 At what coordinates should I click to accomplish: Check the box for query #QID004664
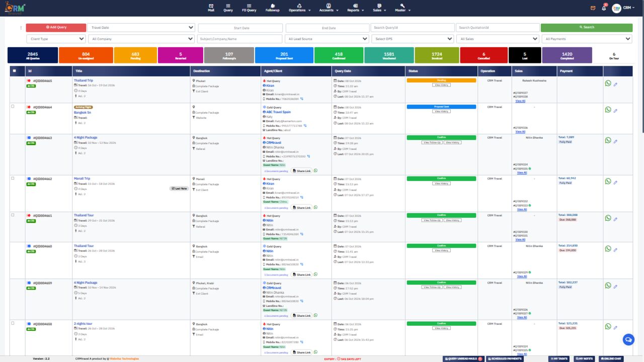coord(13,106)
